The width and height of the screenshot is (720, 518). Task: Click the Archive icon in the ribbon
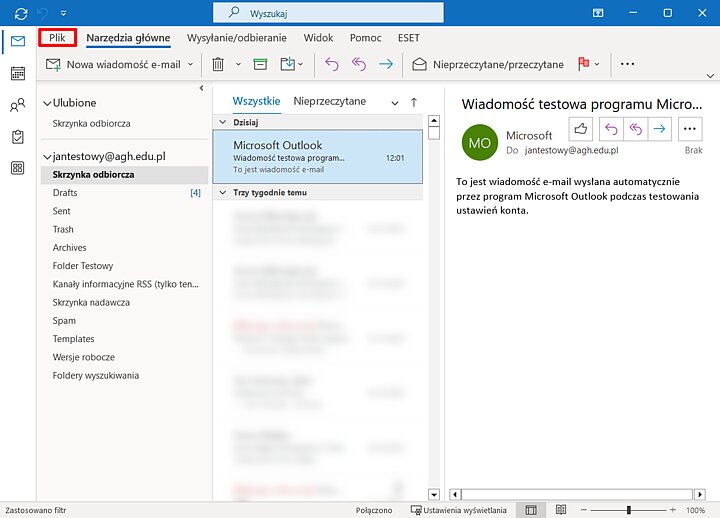pos(260,64)
